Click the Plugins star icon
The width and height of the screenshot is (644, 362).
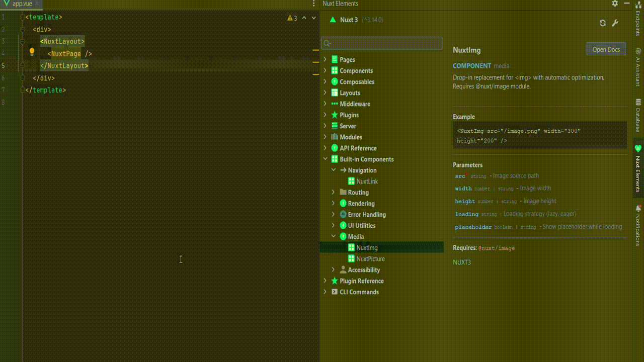click(335, 115)
